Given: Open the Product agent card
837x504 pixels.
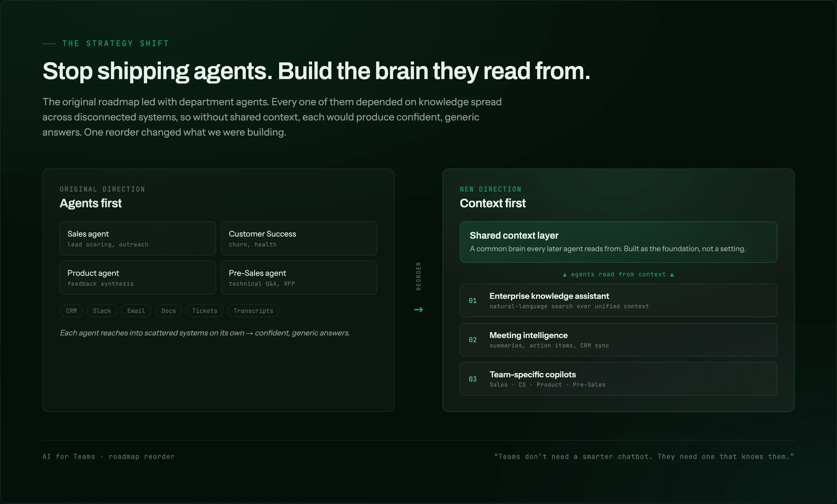Looking at the screenshot, I should (138, 278).
